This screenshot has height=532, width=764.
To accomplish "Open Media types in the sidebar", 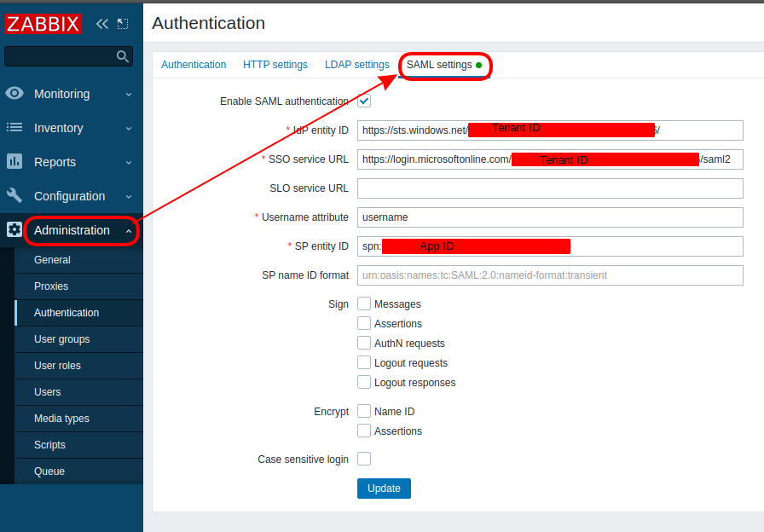I will coord(78,419).
